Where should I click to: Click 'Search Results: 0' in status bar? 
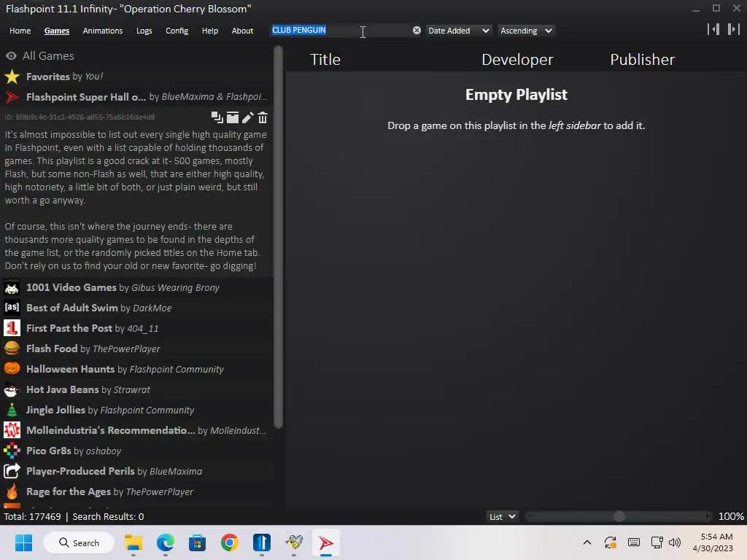coord(108,517)
